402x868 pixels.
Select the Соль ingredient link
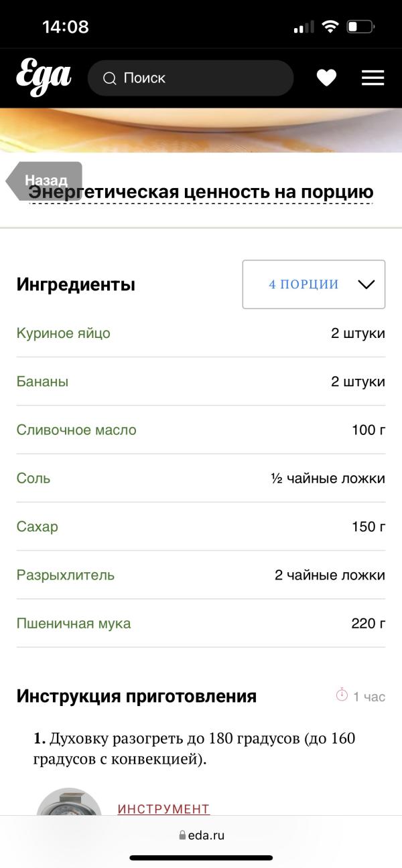pyautogui.click(x=33, y=479)
